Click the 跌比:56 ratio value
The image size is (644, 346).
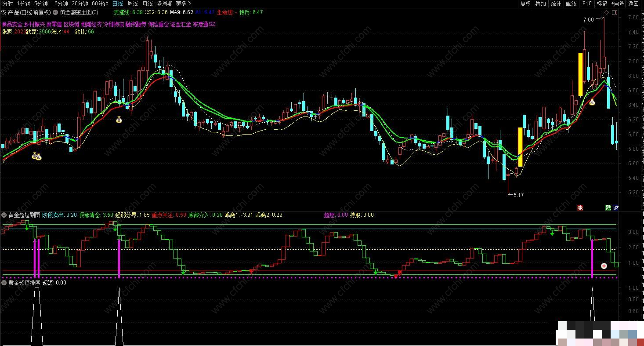85,32
